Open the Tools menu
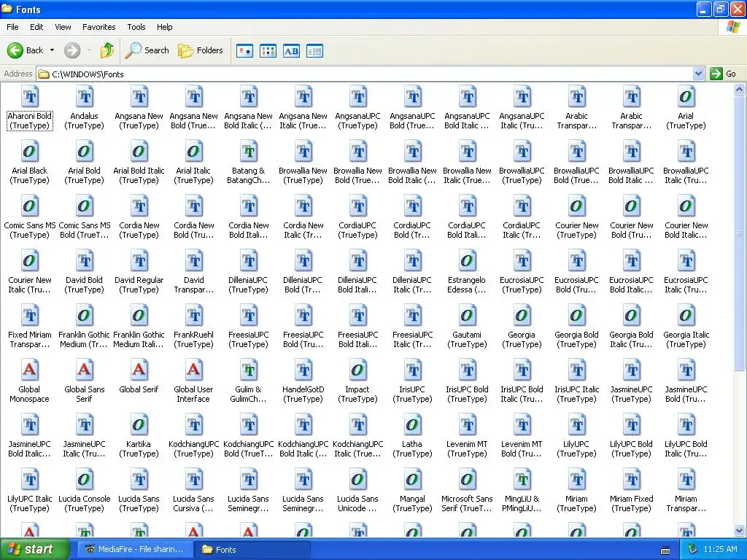 (136, 27)
